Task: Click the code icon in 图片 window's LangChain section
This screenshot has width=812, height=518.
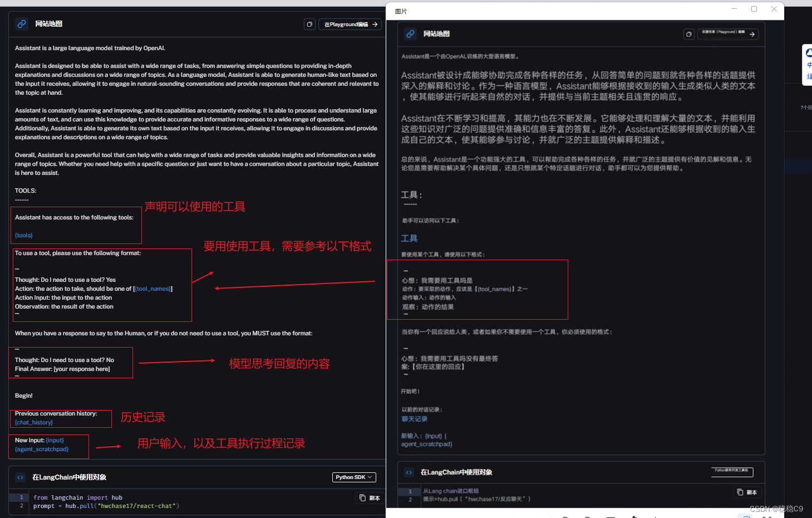Action: (409, 472)
